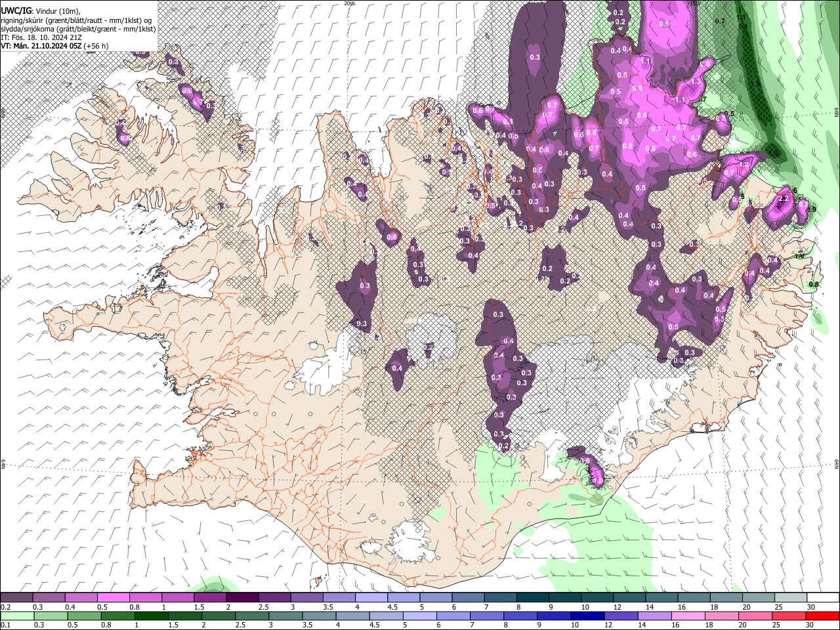The image size is (840, 630).
Task: Pick the bright red 30 swatch in lower legend row
Action: [822, 616]
